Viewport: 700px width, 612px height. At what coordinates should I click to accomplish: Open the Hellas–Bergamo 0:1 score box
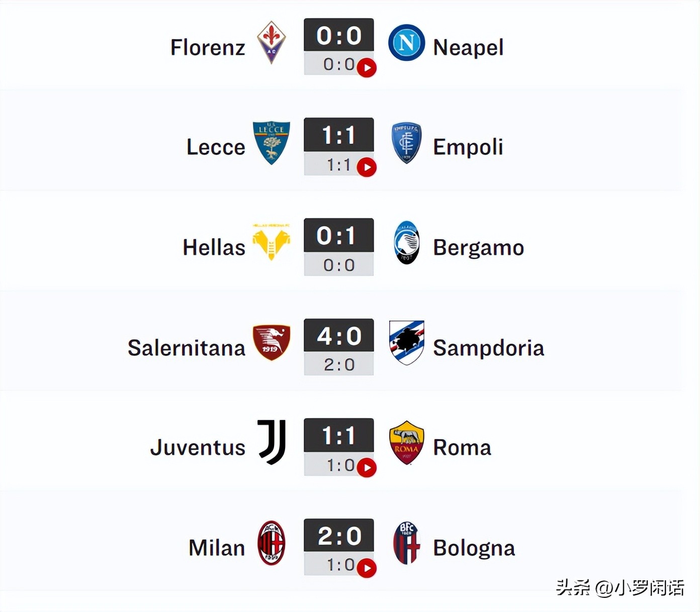click(x=339, y=236)
